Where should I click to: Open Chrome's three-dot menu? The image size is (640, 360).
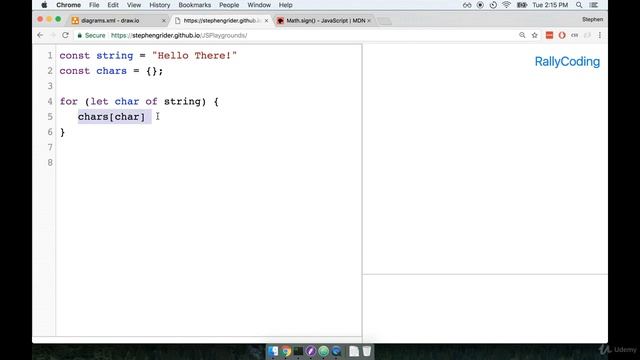(600, 36)
